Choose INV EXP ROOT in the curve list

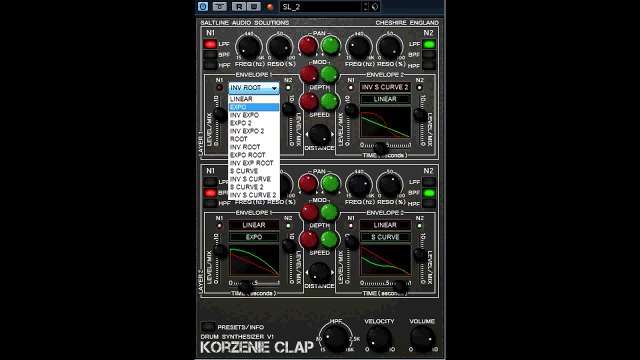click(x=253, y=163)
